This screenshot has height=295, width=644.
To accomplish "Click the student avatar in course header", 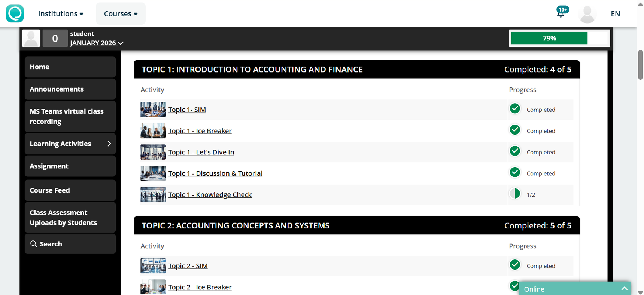I will [x=31, y=38].
